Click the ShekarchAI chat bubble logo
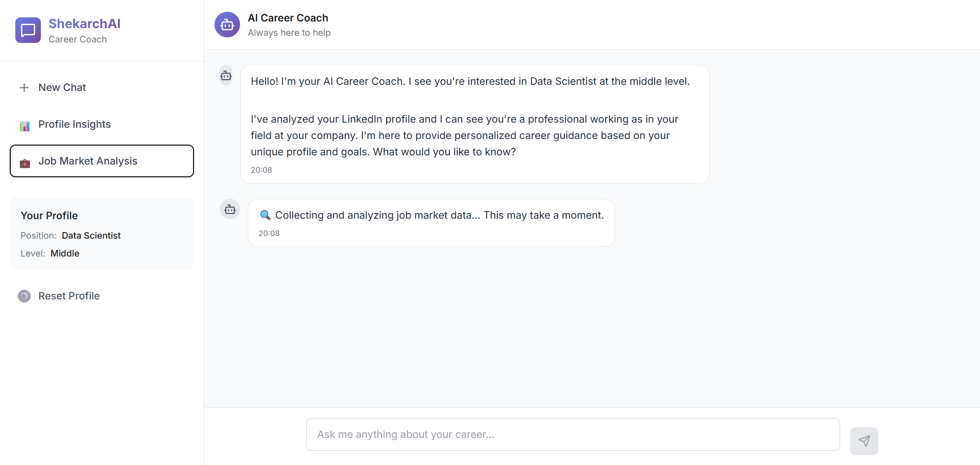The image size is (980, 465). point(28,30)
